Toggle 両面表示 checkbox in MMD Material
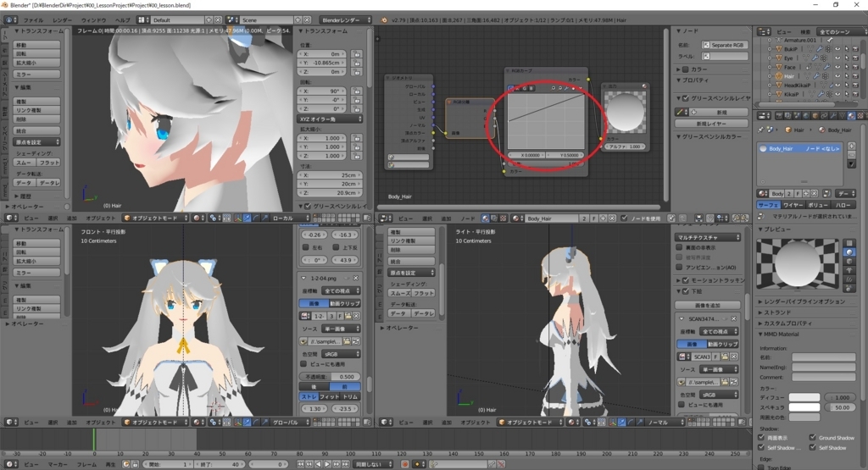 click(x=762, y=437)
